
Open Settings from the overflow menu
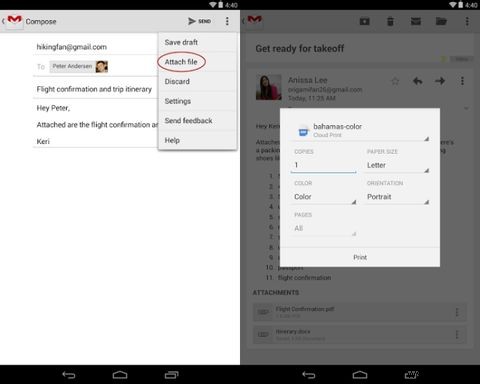[x=197, y=101]
